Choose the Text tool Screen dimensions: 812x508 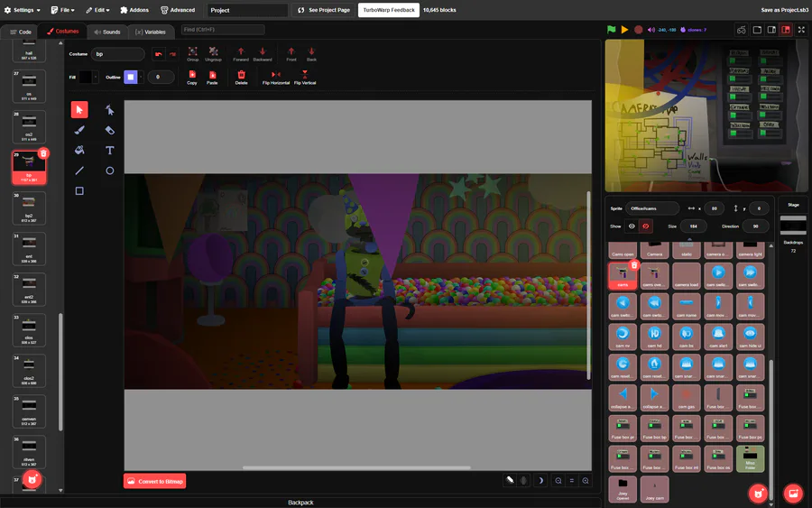tap(109, 150)
